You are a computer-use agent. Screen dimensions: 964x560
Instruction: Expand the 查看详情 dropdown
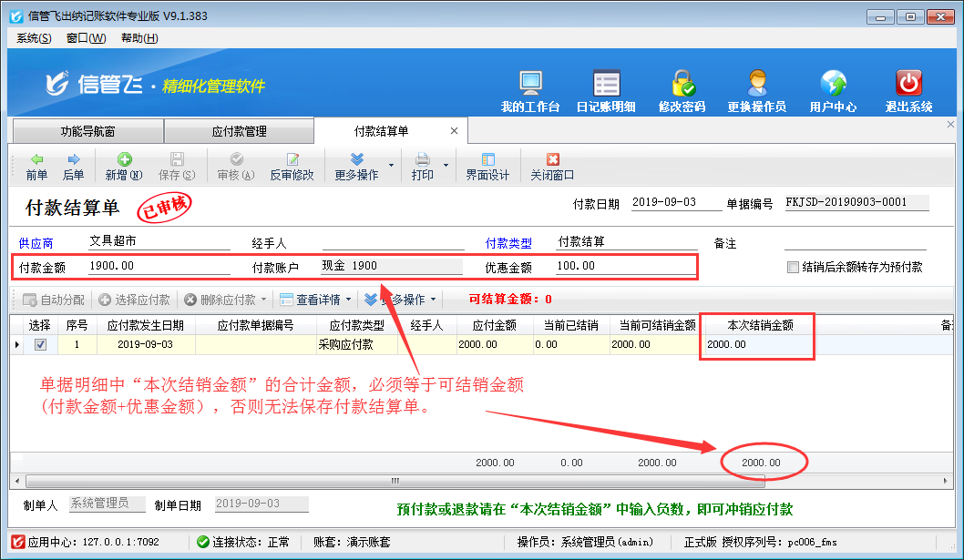[348, 300]
